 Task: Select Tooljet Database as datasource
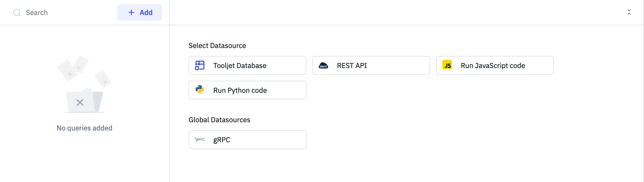pyautogui.click(x=247, y=65)
